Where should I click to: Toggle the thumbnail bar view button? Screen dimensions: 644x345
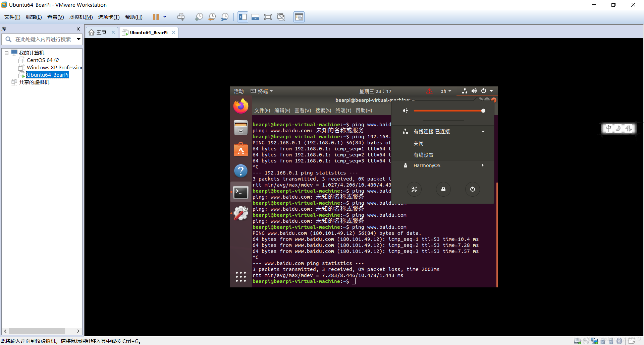coord(255,17)
